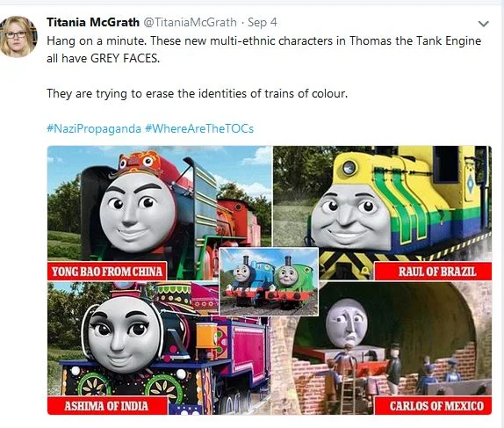Open the tweet options chevron menu

(x=483, y=24)
